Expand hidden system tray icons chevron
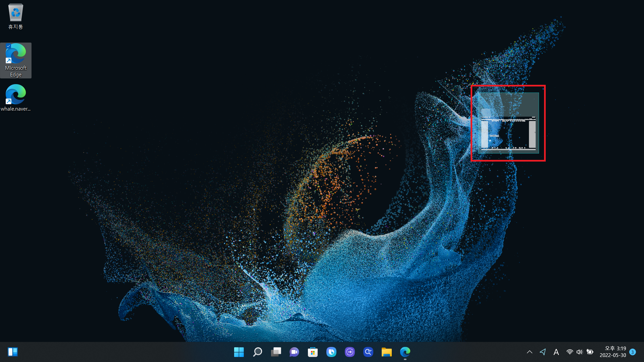The width and height of the screenshot is (644, 362). pyautogui.click(x=529, y=352)
